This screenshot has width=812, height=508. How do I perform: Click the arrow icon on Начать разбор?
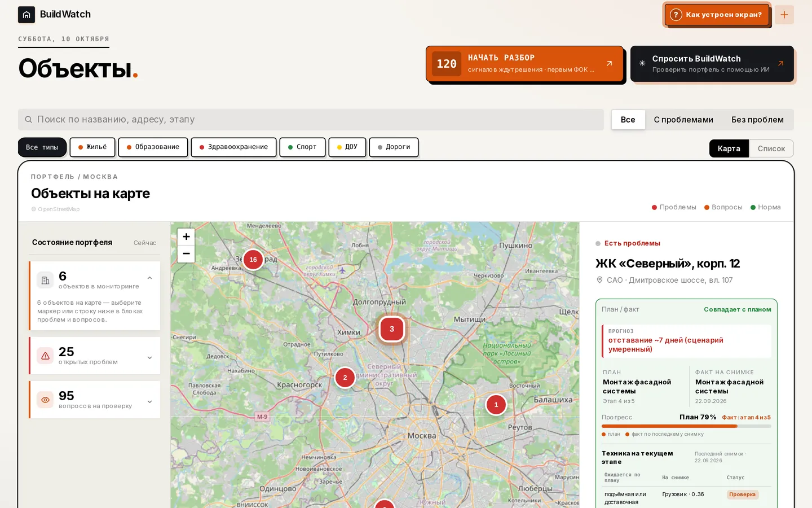click(x=609, y=63)
